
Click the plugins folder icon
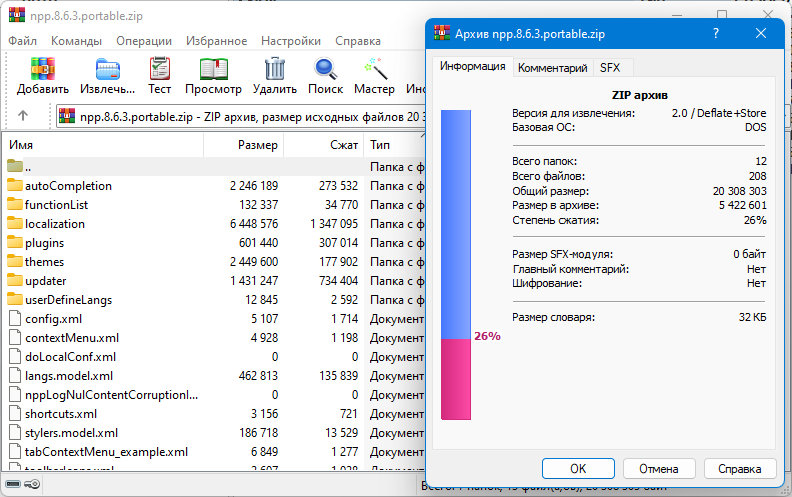(15, 242)
